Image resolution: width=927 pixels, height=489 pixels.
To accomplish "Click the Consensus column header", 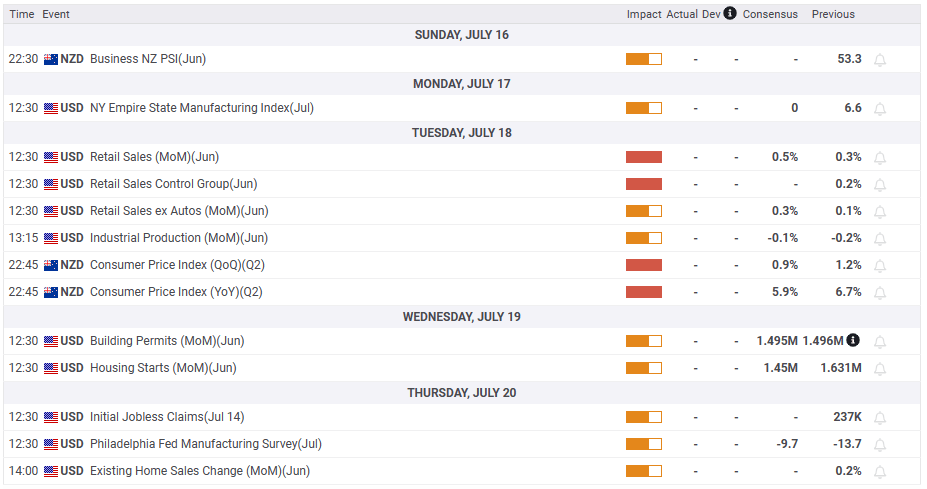I will tap(770, 14).
